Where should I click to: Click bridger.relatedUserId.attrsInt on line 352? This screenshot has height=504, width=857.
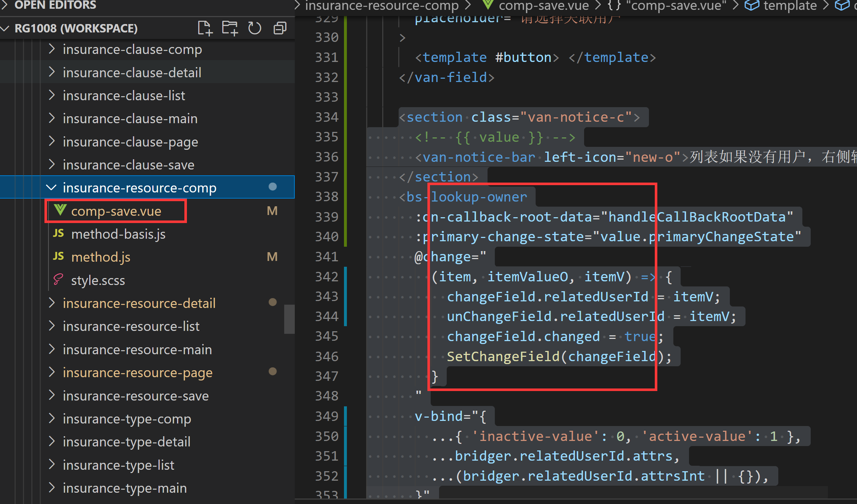580,476
